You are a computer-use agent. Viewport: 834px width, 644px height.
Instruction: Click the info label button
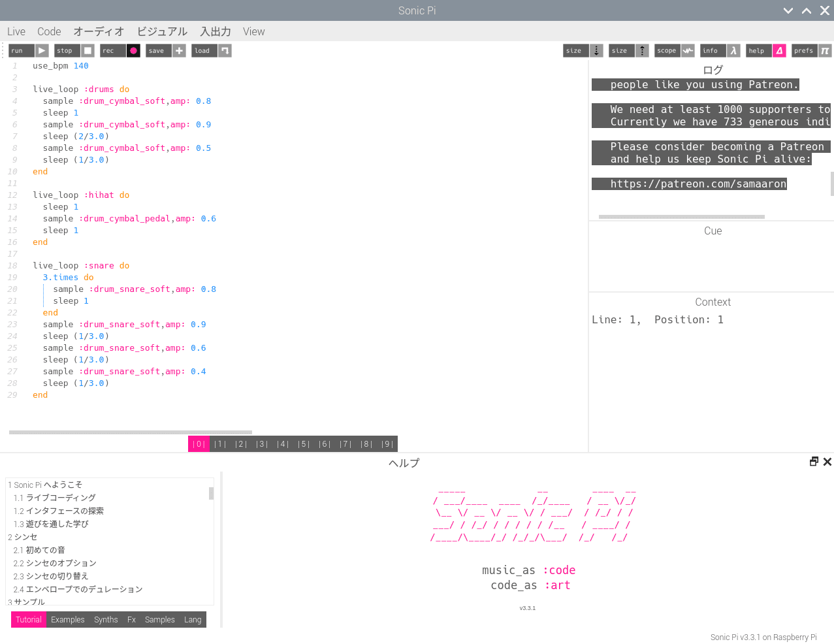713,51
